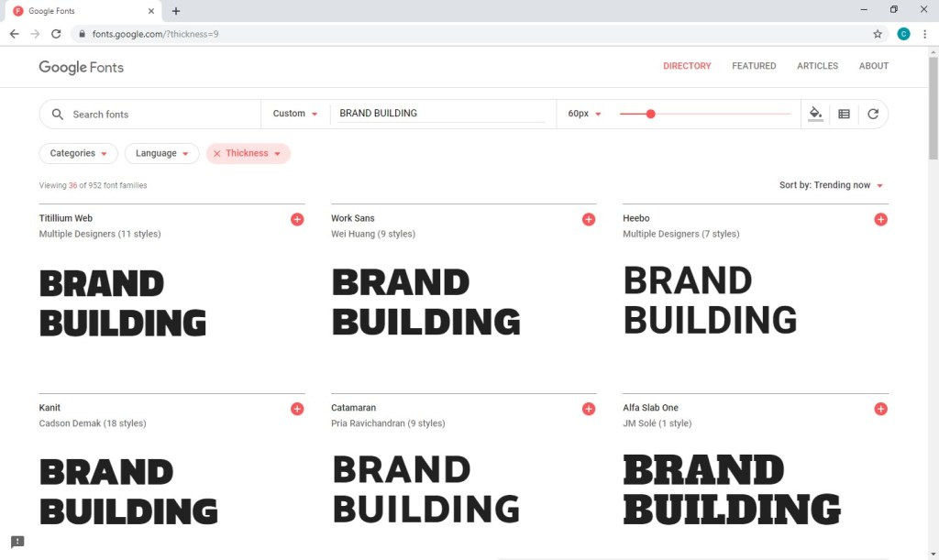Open the Language filter dropdown

[x=161, y=153]
